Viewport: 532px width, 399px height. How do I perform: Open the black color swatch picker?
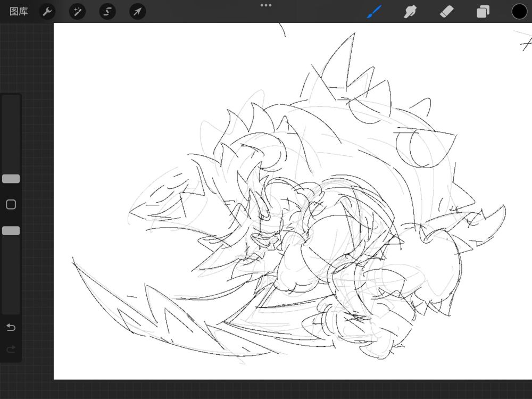519,12
